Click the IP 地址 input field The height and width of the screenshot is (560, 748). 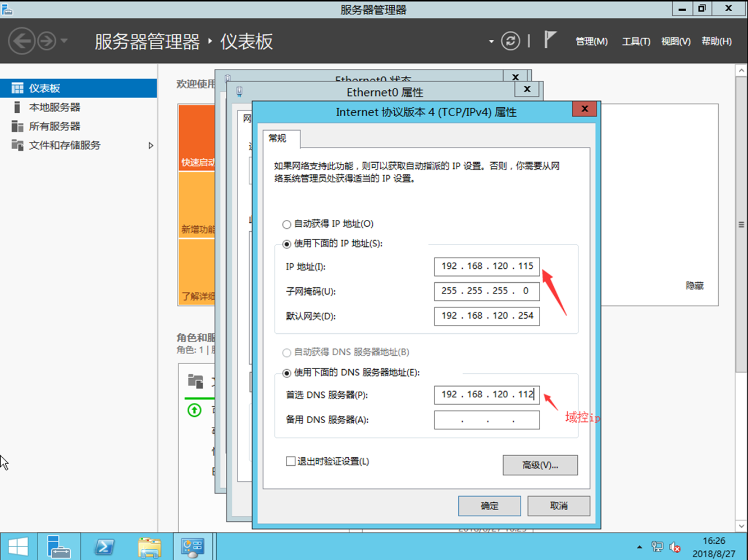pyautogui.click(x=487, y=267)
